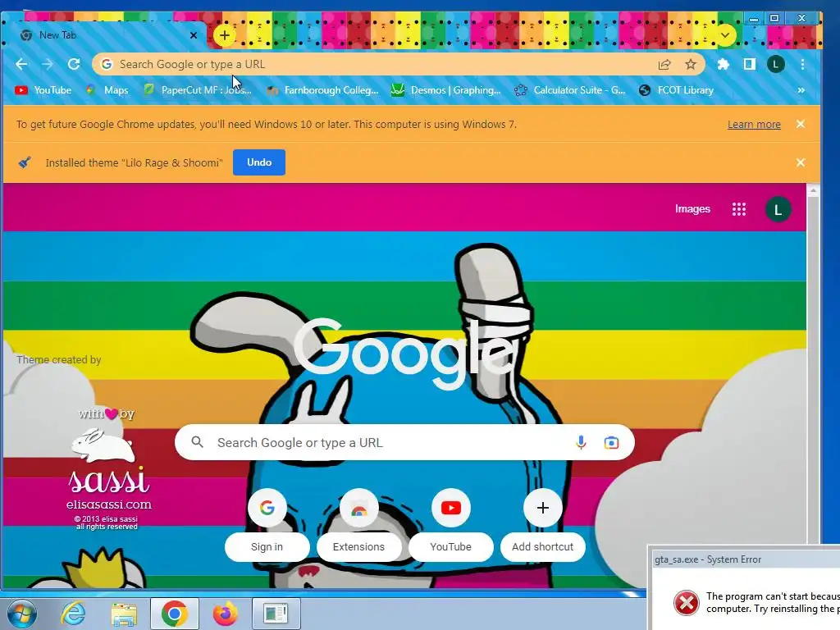This screenshot has height=630, width=840.
Task: Open the Chrome three-dot menu
Action: (x=802, y=65)
